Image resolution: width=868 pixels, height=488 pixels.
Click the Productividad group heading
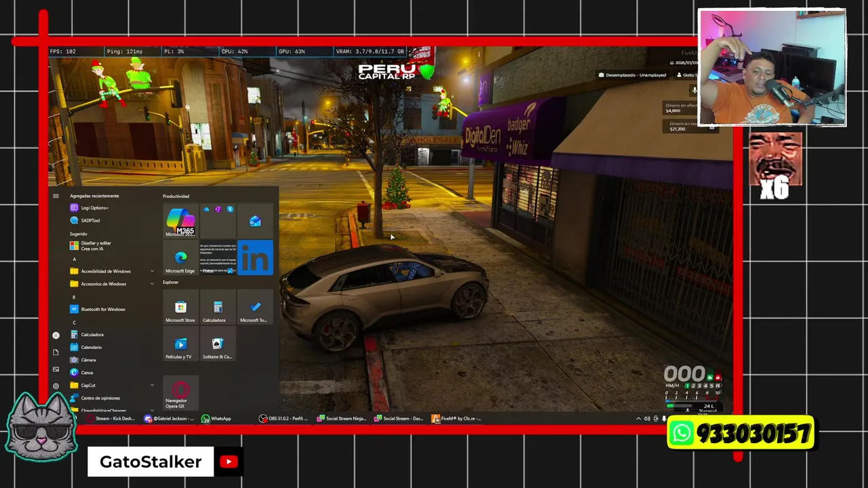click(x=176, y=196)
